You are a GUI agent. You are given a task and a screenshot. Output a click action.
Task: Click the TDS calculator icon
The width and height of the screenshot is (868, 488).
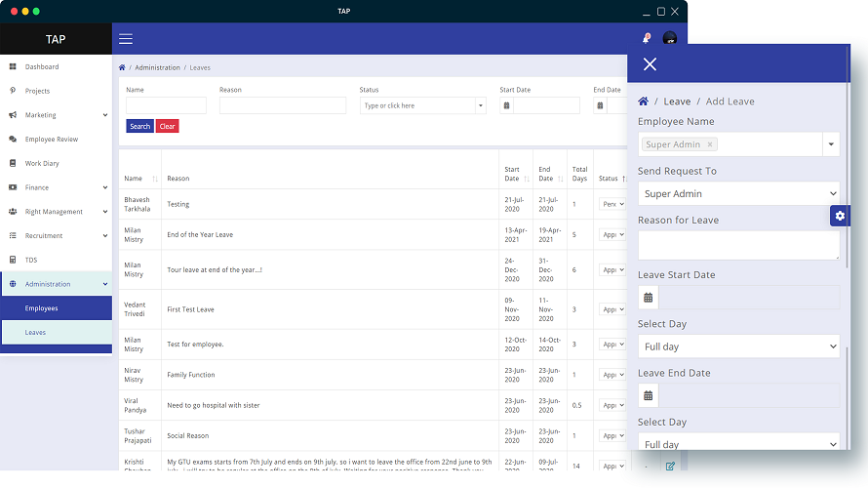point(13,260)
